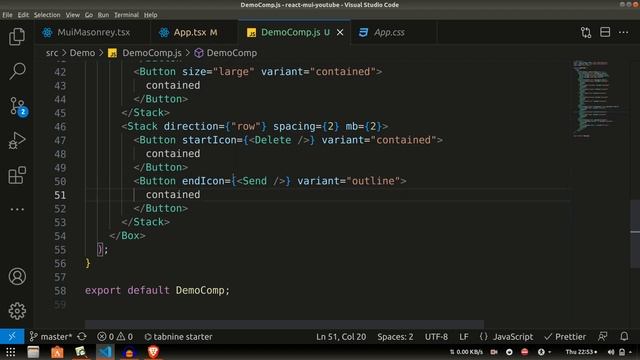Open the Run and Debug view
Viewport: 640px width, 360px height.
tap(17, 140)
